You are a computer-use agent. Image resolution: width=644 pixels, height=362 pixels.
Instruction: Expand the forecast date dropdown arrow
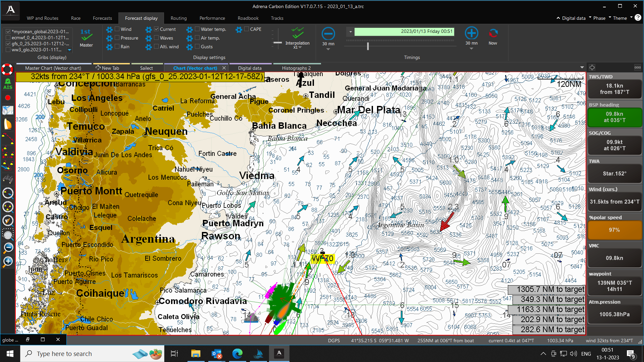[351, 32]
